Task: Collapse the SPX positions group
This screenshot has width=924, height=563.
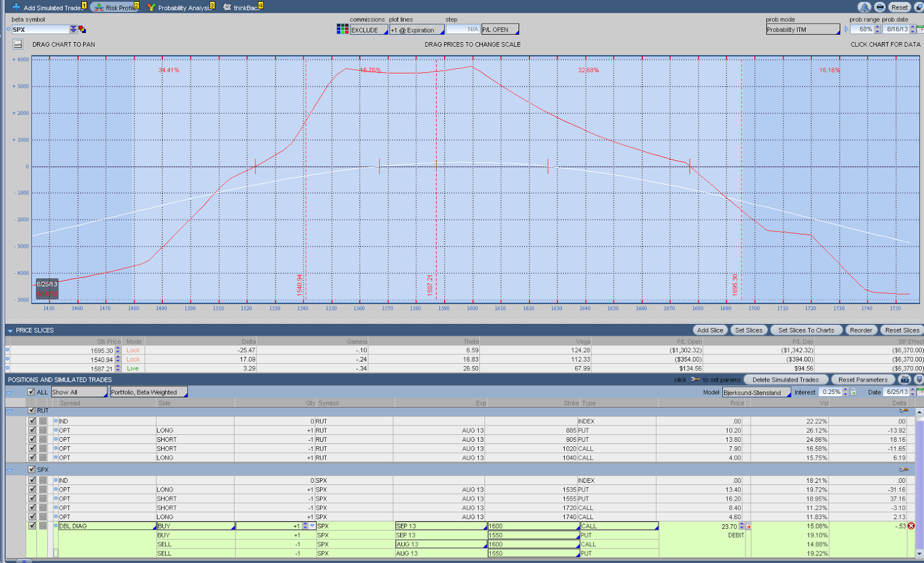Action: coord(9,470)
